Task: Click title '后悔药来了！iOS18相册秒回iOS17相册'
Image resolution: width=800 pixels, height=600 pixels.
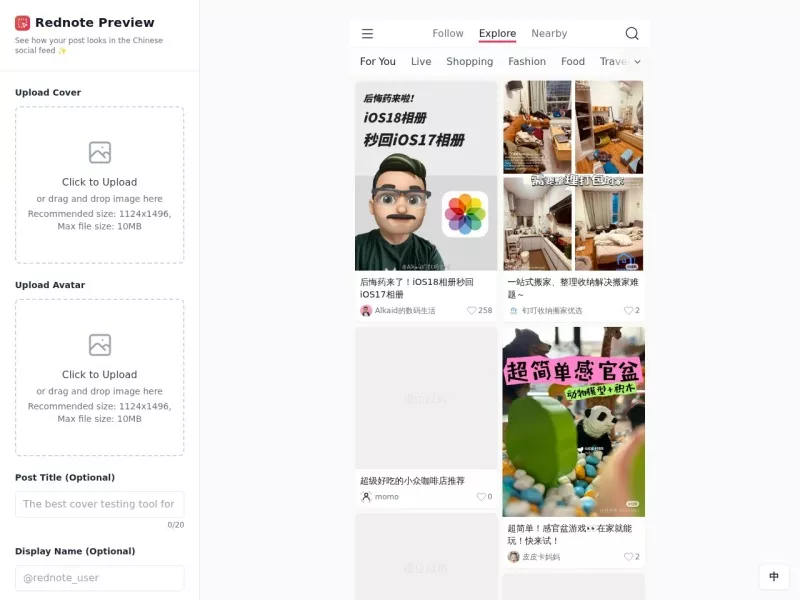Action: pos(416,288)
